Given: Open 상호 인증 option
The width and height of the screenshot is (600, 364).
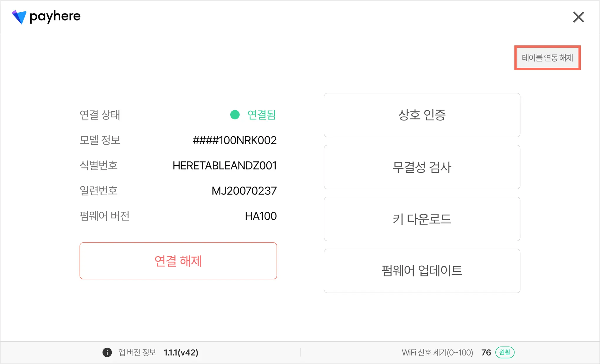Looking at the screenshot, I should [x=422, y=115].
